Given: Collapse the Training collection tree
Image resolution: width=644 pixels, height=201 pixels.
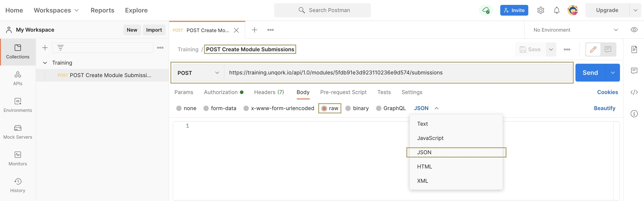Looking at the screenshot, I should point(45,63).
